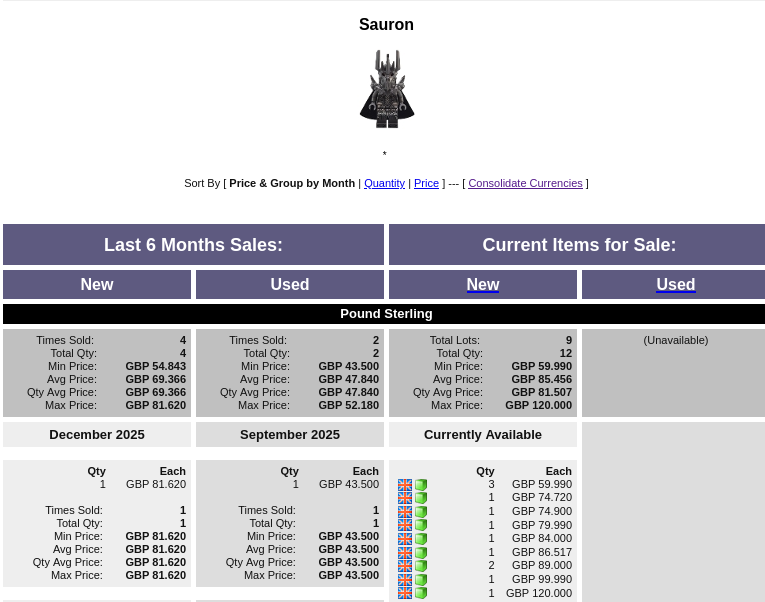Image resolution: width=765 pixels, height=602 pixels.
Task: Click the Max Price GBP 120.000 summary value
Action: 538,405
